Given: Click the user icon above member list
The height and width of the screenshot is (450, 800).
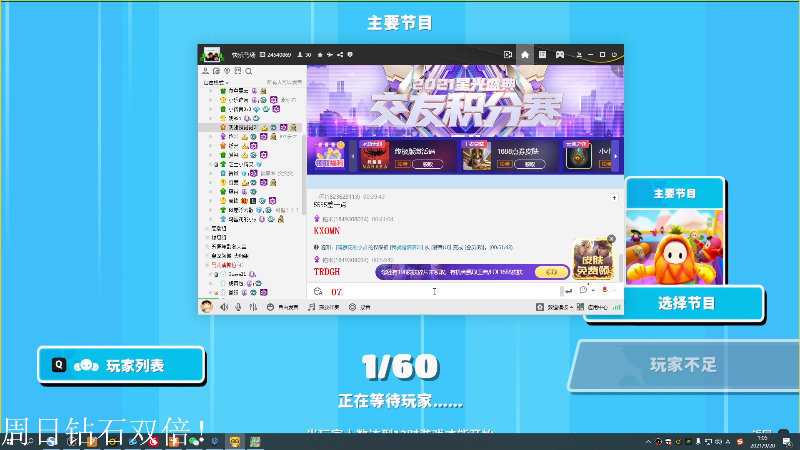Looking at the screenshot, I should point(205,71).
